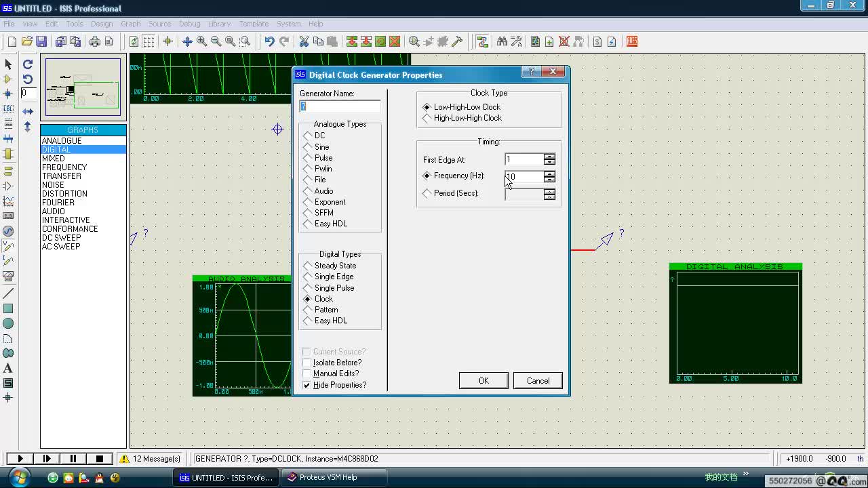Save the design using floppy disk icon
Viewport: 868px width, 488px height.
click(41, 41)
